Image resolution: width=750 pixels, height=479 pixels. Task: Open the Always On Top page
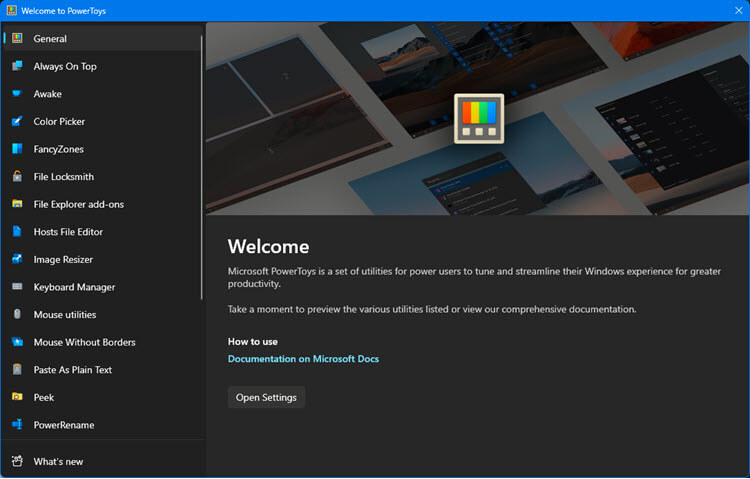coord(101,66)
